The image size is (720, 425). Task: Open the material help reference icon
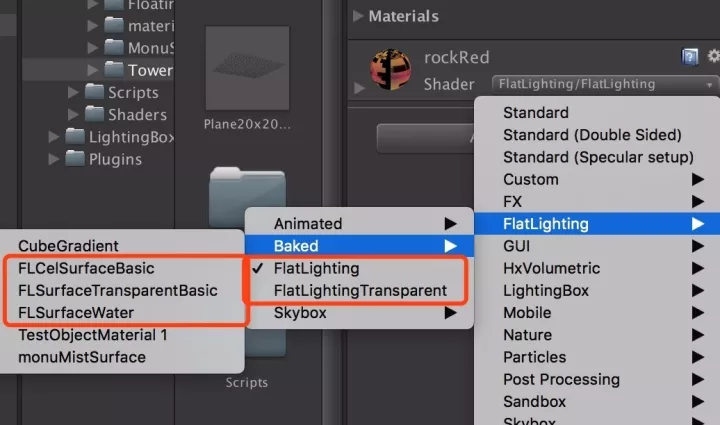(x=689, y=57)
